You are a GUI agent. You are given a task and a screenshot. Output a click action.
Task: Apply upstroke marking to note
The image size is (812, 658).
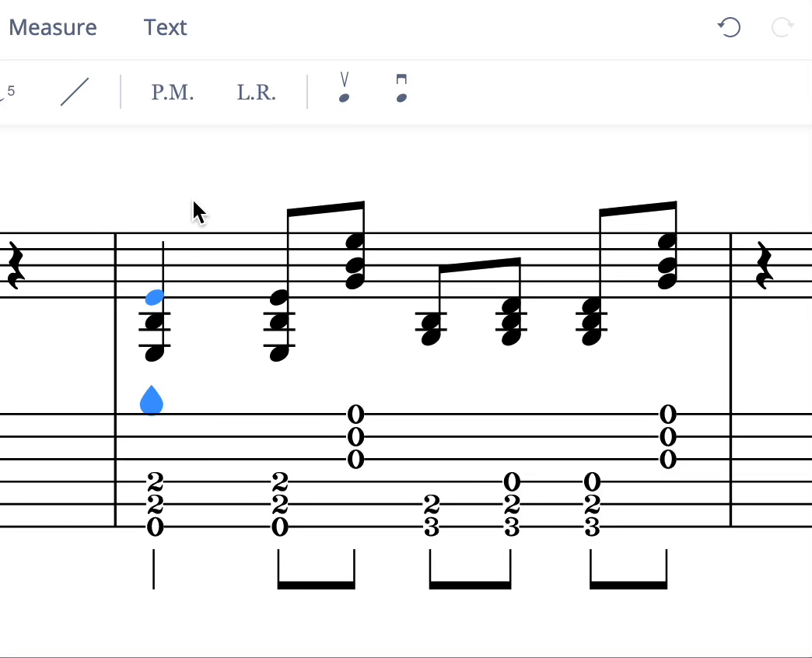[x=344, y=88]
